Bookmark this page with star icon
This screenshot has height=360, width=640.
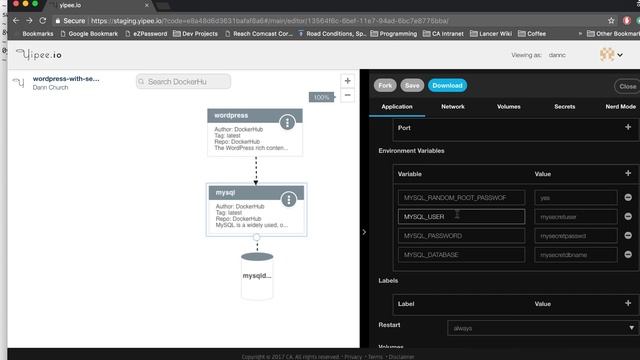tap(611, 20)
